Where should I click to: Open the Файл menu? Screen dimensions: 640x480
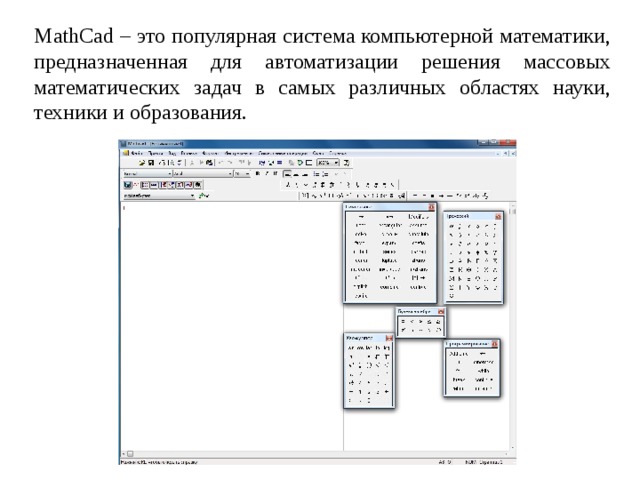(137, 153)
